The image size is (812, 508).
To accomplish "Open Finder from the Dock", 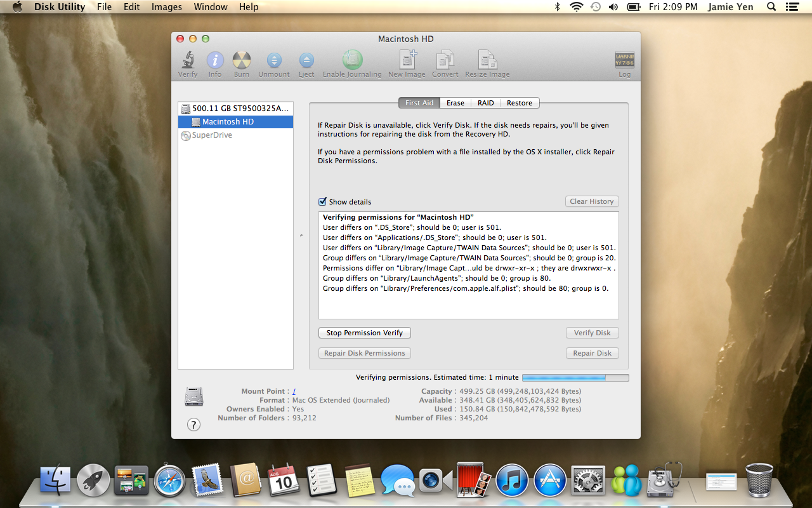I will [x=56, y=480].
